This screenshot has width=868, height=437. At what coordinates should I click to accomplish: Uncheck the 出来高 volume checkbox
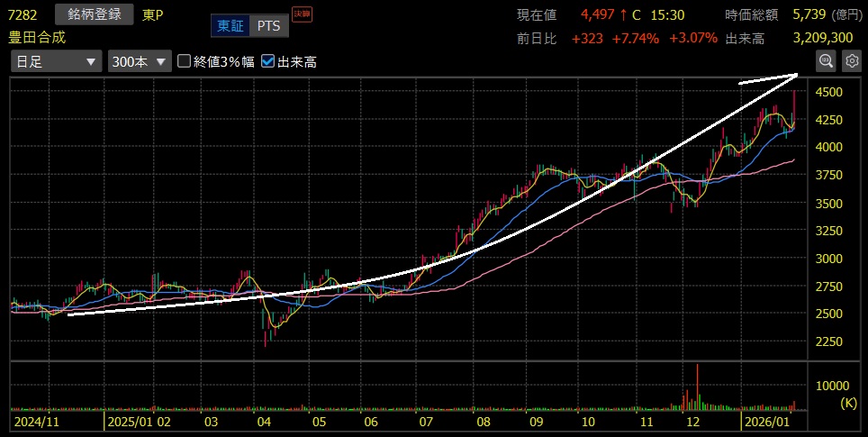(267, 61)
